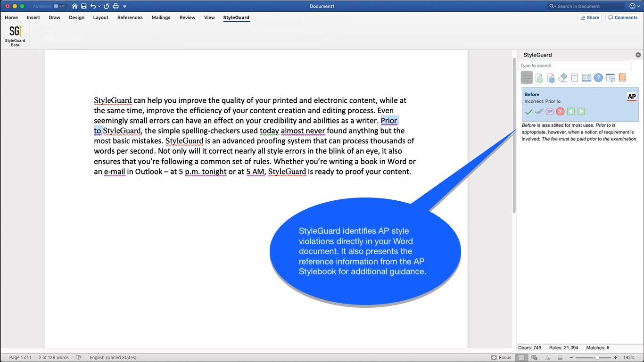Open the smiley feedback dropdown
Screen dimensions: 644x362
coord(635,6)
